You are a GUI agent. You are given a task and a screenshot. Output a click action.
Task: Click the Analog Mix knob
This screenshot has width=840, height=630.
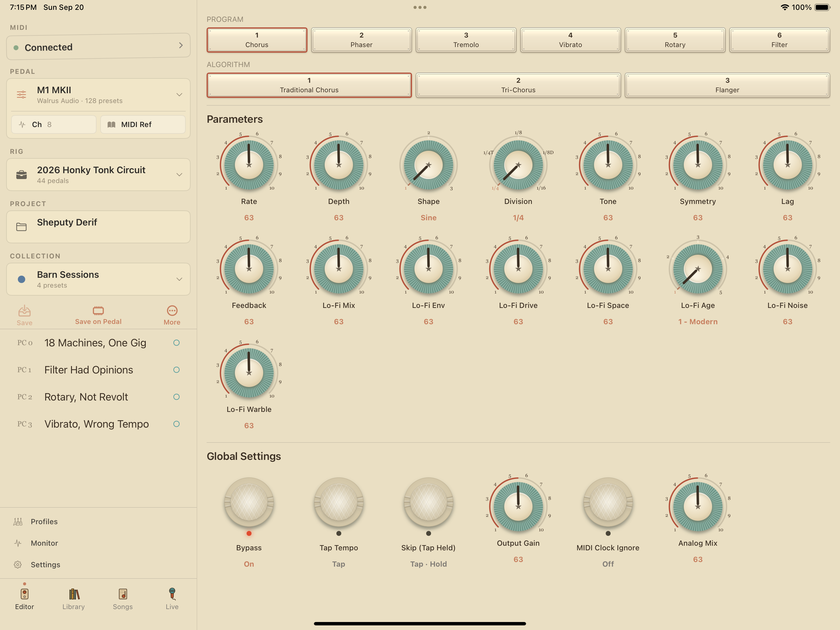[x=698, y=506]
